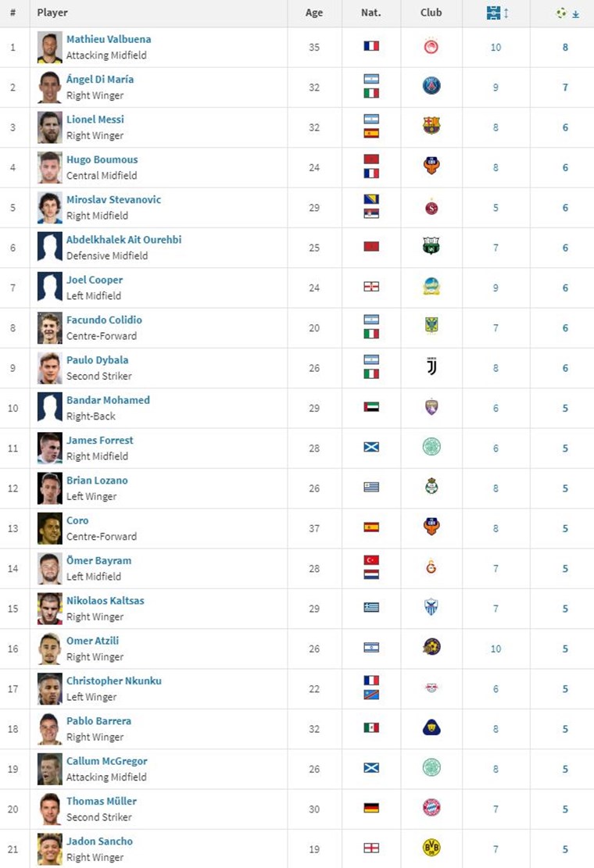This screenshot has height=868, width=594.
Task: Click the Galatasaray crest beside Ömer Bayram
Action: [x=431, y=568]
